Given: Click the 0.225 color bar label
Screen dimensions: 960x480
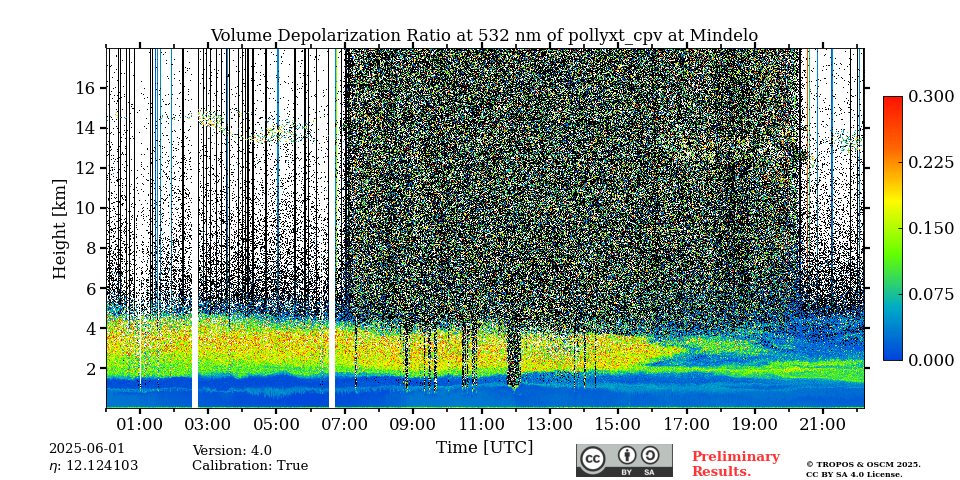Looking at the screenshot, I should click(931, 162).
